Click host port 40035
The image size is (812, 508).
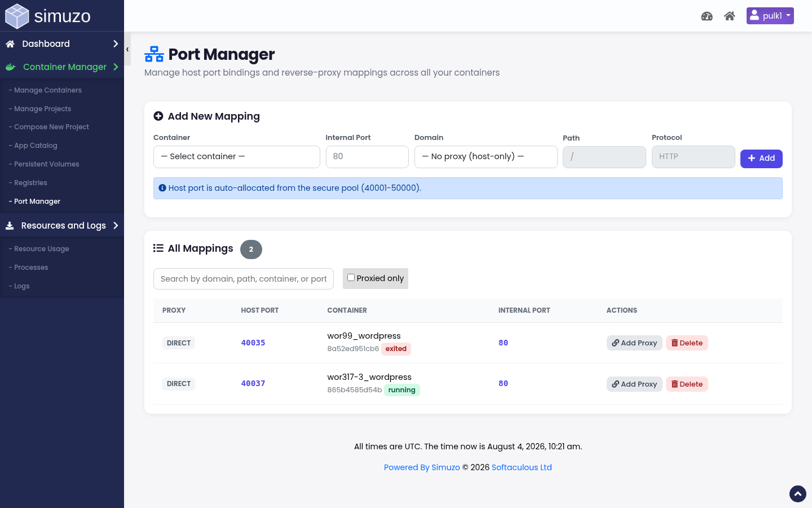253,343
